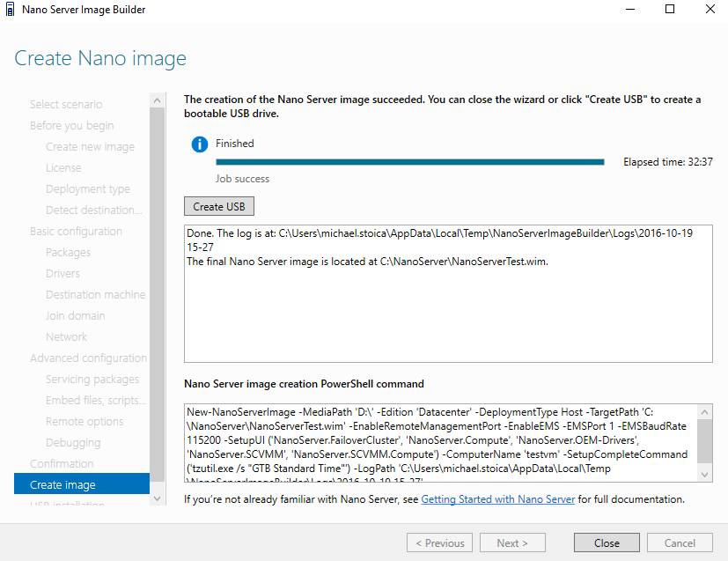Open the Servicing packages step

coord(92,380)
